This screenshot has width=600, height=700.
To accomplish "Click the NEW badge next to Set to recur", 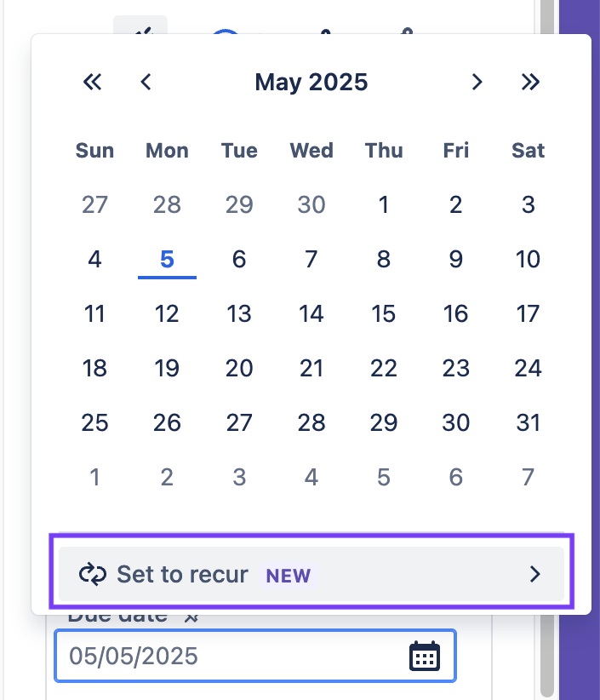I will [x=288, y=576].
